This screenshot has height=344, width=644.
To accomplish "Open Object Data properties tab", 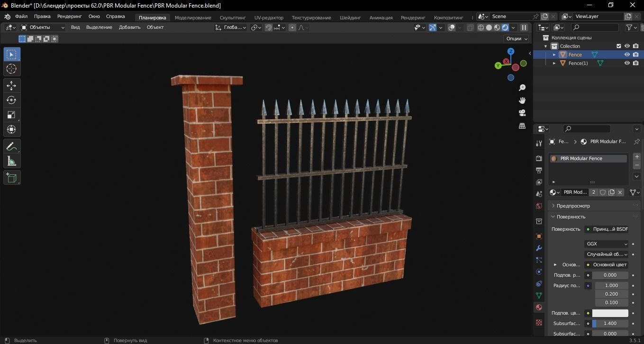I will pyautogui.click(x=539, y=295).
